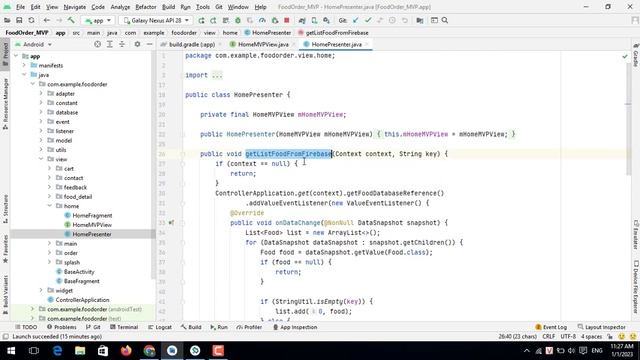Open the Analyze menu
The width and height of the screenshot is (640, 360).
point(120,7)
